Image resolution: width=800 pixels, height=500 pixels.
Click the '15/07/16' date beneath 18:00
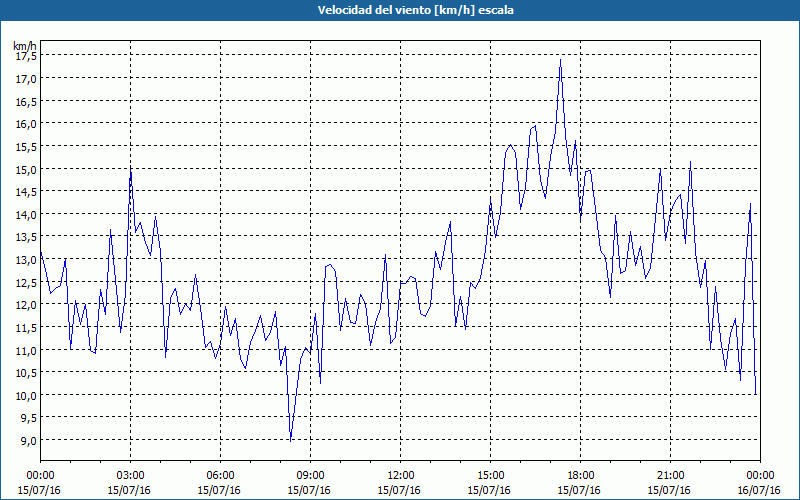point(579,490)
